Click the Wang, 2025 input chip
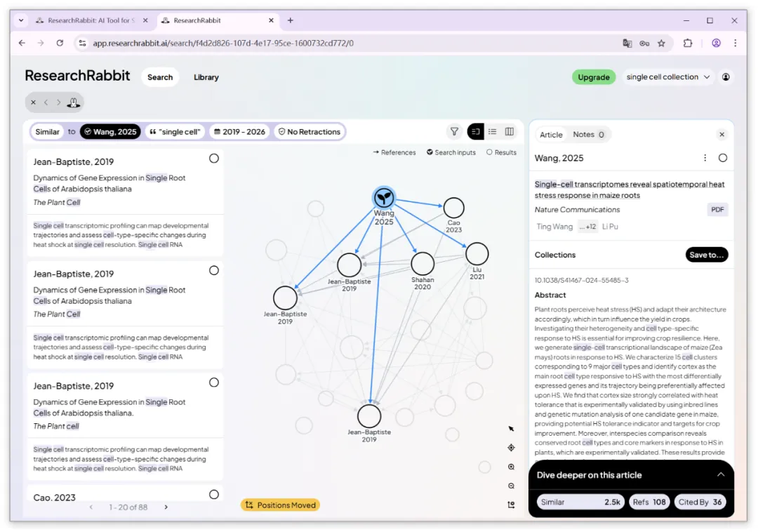Image resolution: width=758 pixels, height=532 pixels. tap(110, 131)
